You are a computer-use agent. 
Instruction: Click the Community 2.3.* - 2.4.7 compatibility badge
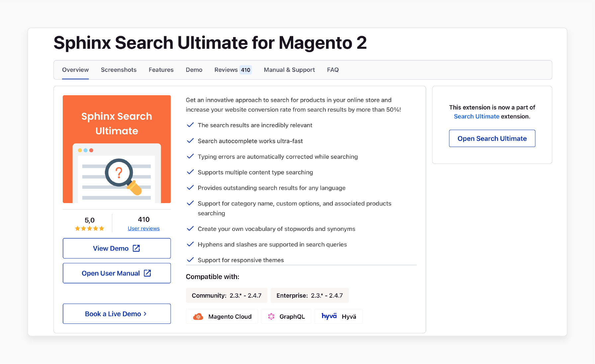pos(226,295)
